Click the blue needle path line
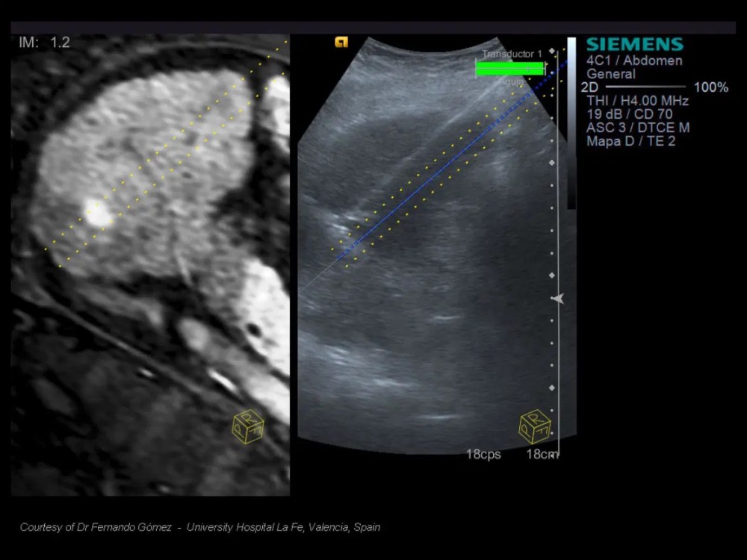The height and width of the screenshot is (560, 747). click(x=448, y=166)
